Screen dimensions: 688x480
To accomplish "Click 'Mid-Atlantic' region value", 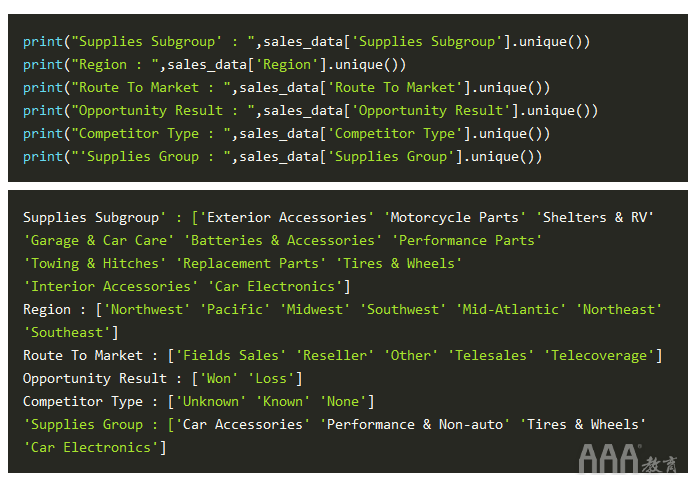I will point(510,309).
